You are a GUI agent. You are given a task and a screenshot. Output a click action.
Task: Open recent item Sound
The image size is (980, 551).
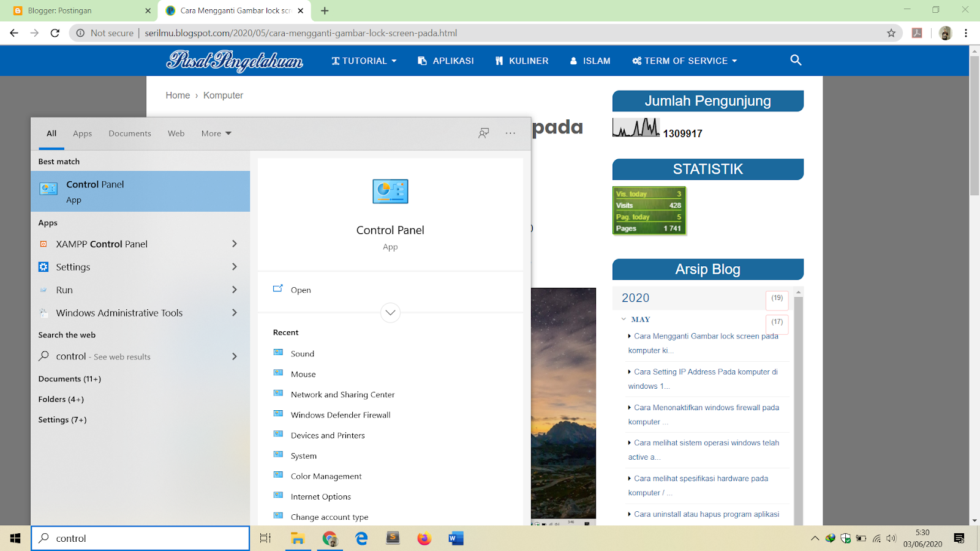point(303,353)
